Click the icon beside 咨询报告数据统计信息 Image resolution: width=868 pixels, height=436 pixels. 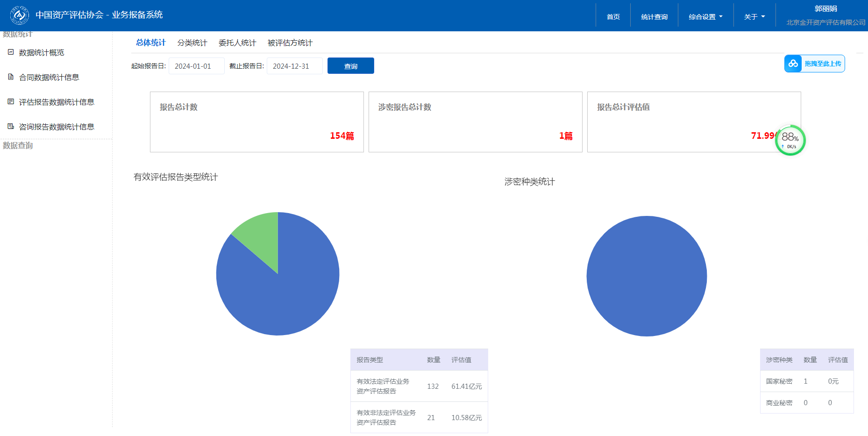11,127
